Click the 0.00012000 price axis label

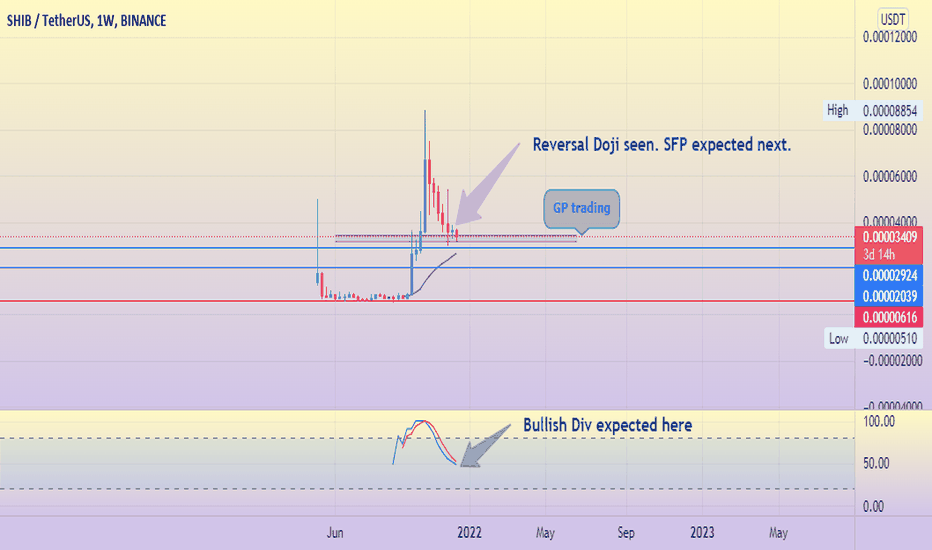click(890, 37)
